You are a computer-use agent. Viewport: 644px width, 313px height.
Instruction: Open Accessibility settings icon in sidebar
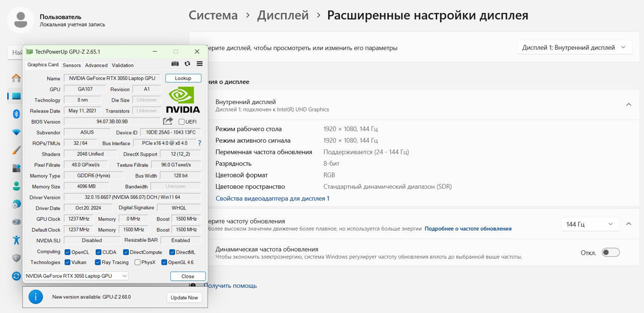[x=16, y=240]
